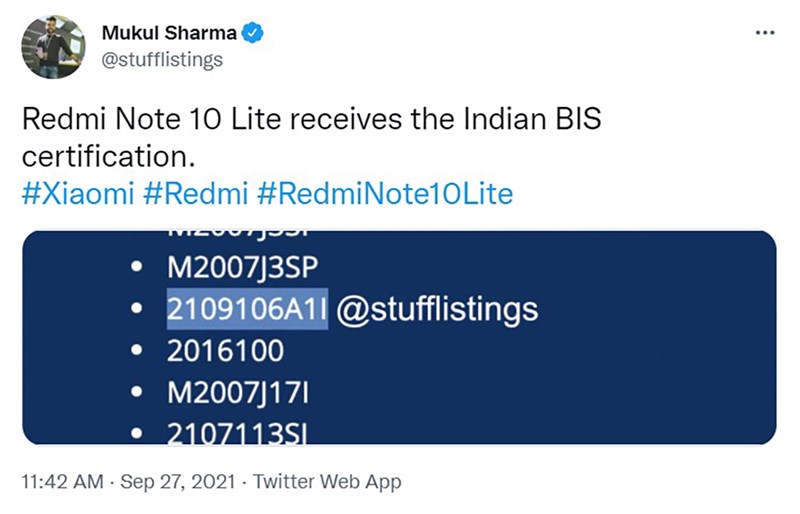Click the @stufflistings handle under the name

pos(162,59)
